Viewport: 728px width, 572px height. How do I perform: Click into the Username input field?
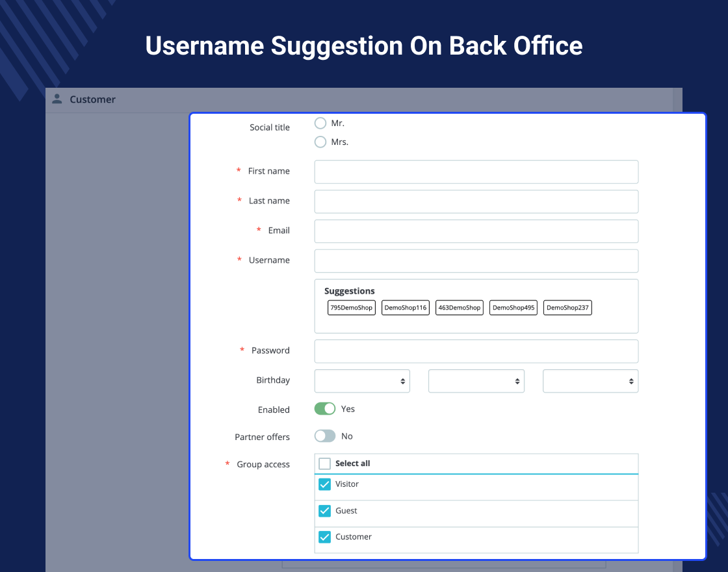point(476,261)
